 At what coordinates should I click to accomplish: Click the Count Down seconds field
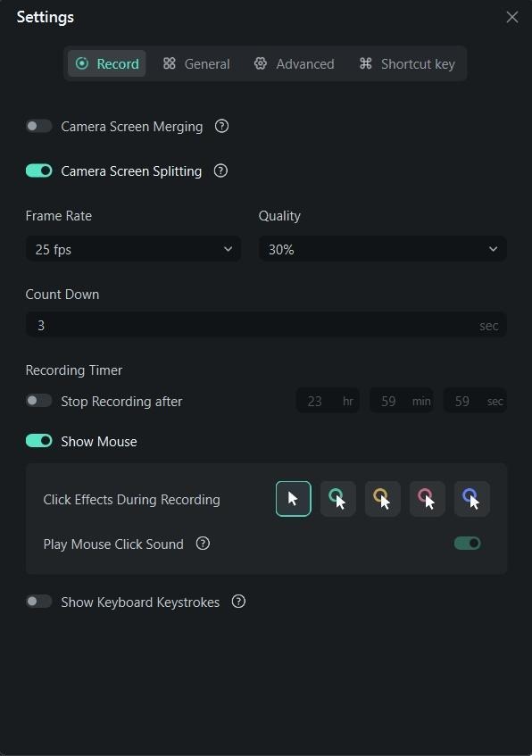pos(266,325)
